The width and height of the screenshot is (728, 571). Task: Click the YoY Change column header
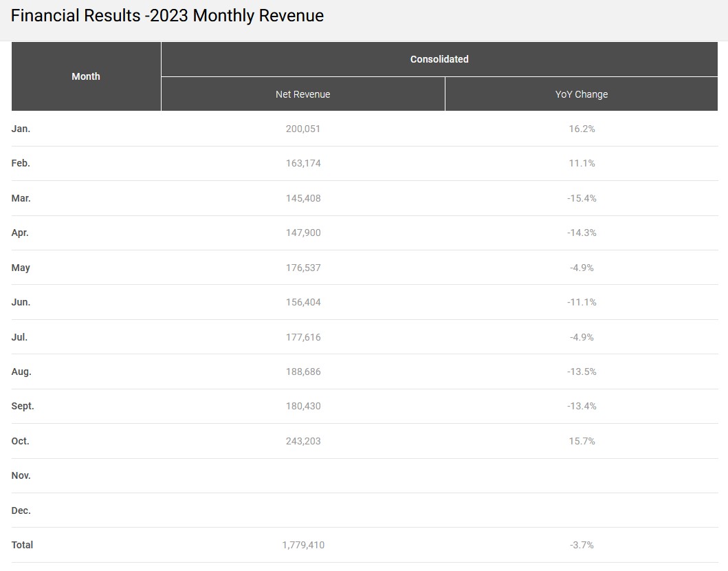click(581, 94)
